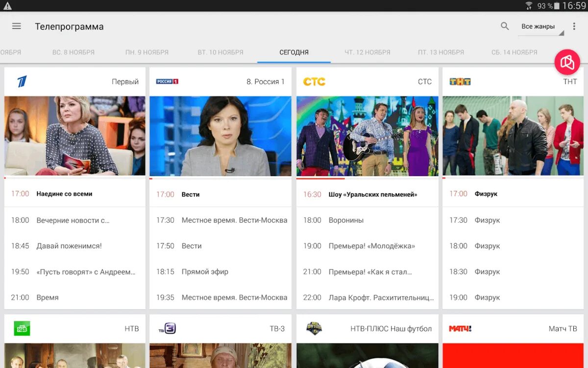The width and height of the screenshot is (588, 368).
Task: Select 18:00 Вечерние новости program
Action: 75,220
